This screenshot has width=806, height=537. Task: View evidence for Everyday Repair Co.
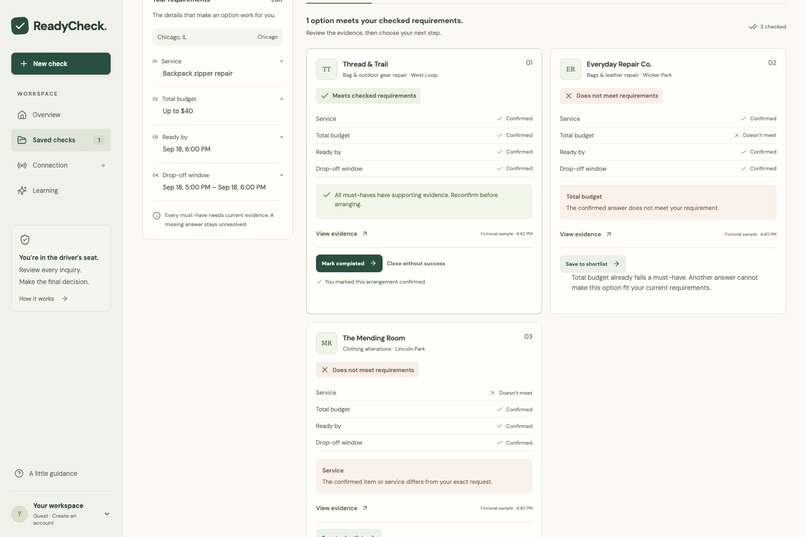click(x=585, y=234)
